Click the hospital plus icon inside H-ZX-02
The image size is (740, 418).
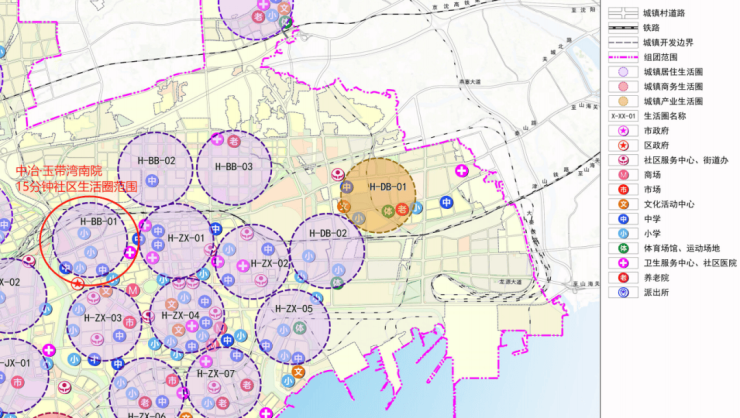[x=243, y=266]
